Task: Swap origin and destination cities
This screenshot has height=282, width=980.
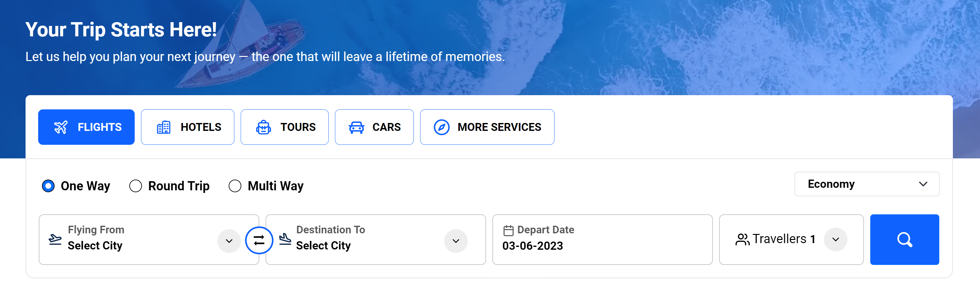Action: coord(259,241)
